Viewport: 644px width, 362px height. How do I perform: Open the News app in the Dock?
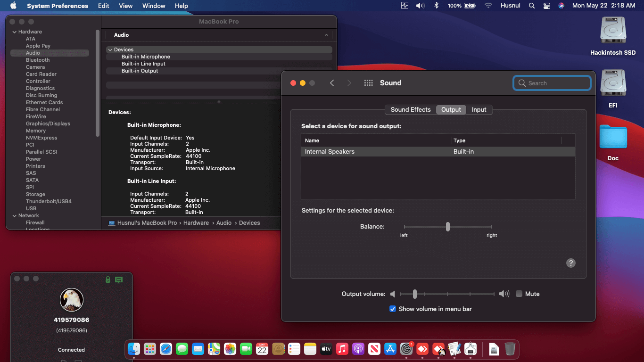pos(374,349)
